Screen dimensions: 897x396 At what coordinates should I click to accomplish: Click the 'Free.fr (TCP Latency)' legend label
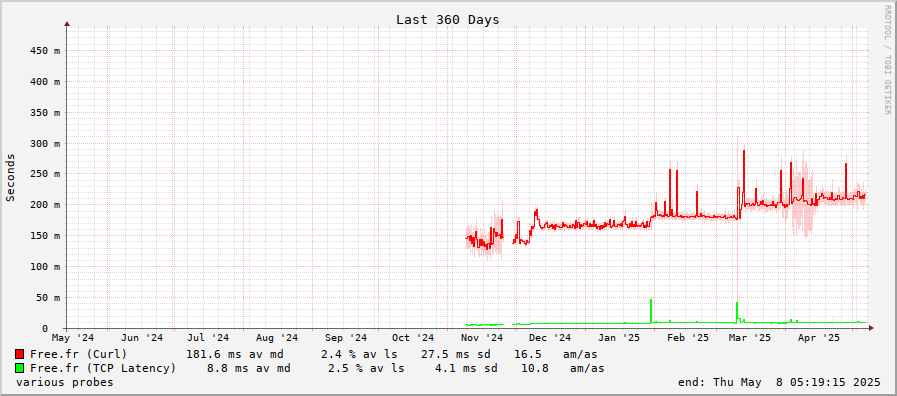point(103,369)
